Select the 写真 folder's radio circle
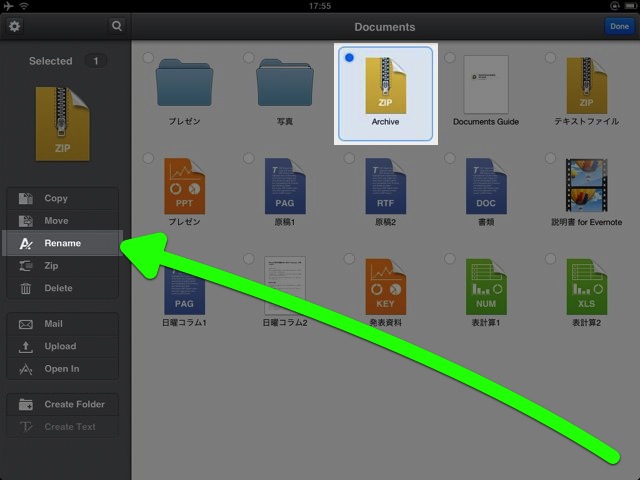640x480 pixels. point(249,58)
